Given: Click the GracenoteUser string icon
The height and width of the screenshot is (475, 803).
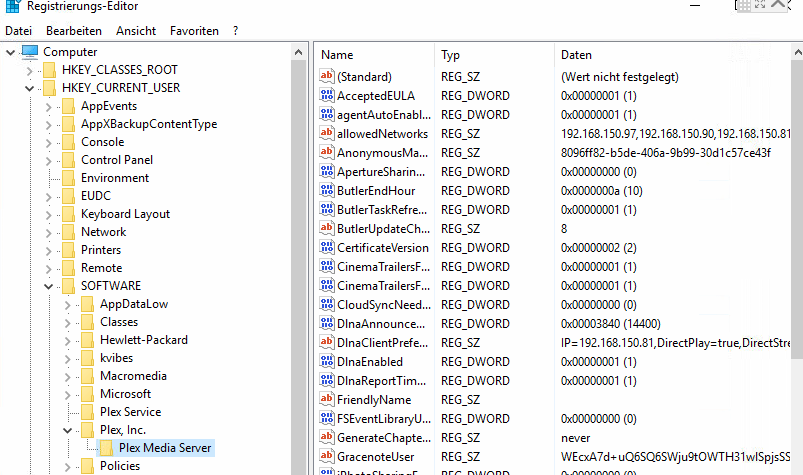Looking at the screenshot, I should point(326,456).
